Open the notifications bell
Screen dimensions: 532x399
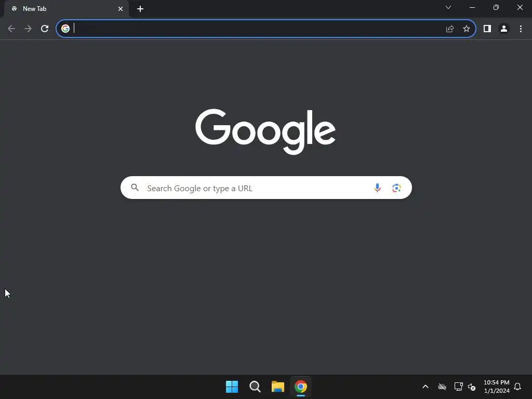(517, 387)
